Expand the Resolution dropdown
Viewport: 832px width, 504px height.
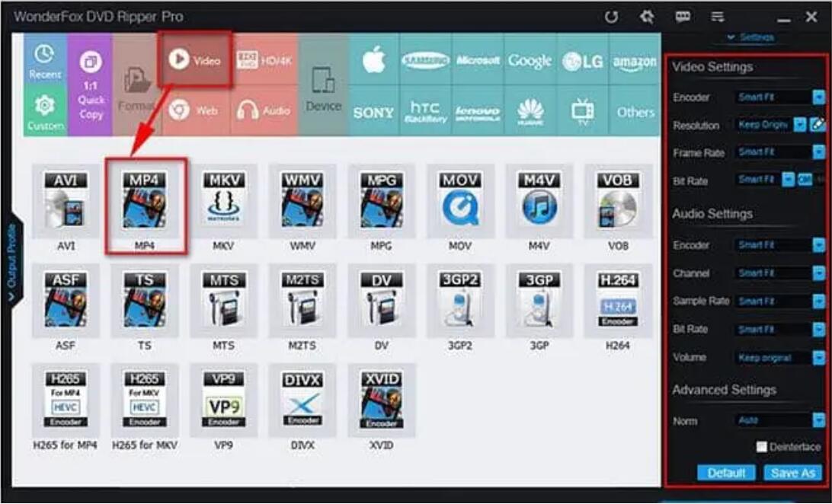tap(800, 125)
